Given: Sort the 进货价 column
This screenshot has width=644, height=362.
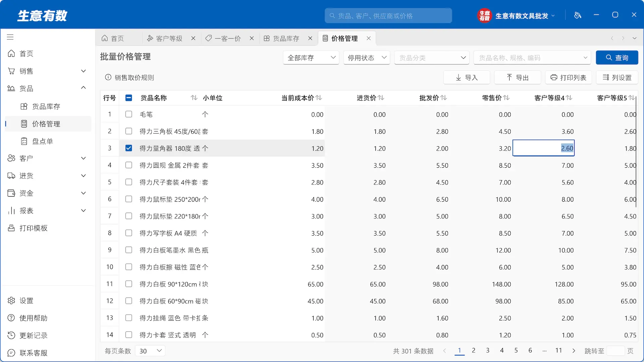Looking at the screenshot, I should (x=381, y=98).
